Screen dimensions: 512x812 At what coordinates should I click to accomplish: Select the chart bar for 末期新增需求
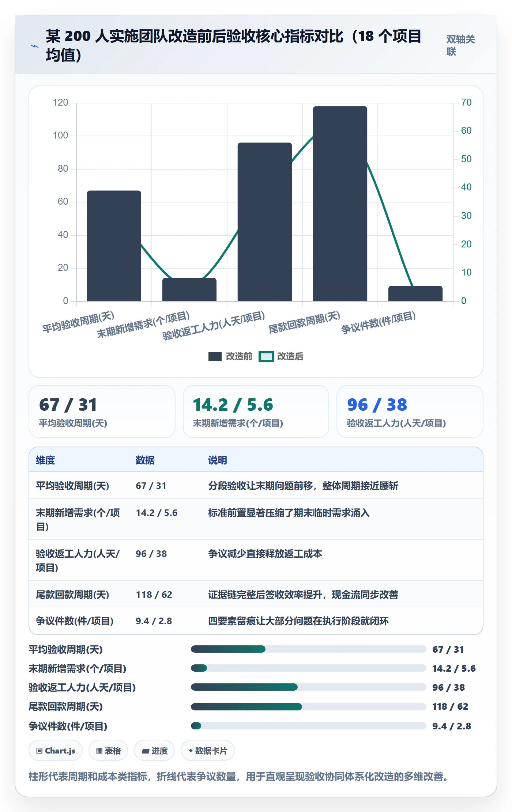pos(189,289)
